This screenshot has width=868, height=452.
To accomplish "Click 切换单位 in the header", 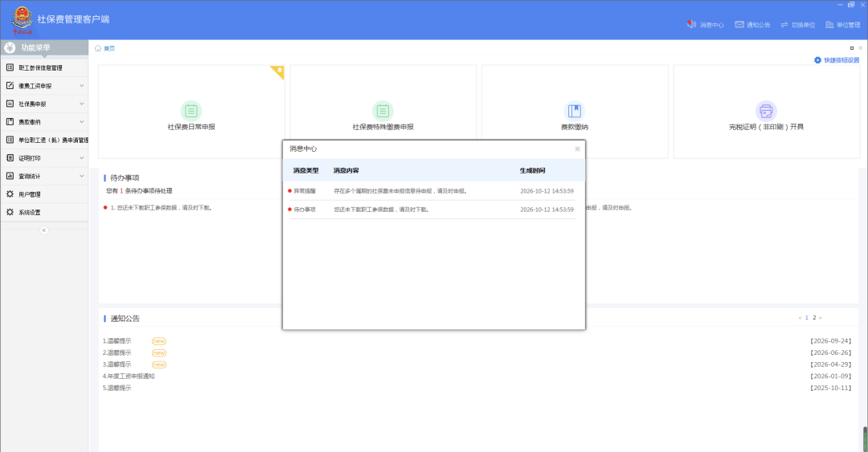I will [x=798, y=25].
